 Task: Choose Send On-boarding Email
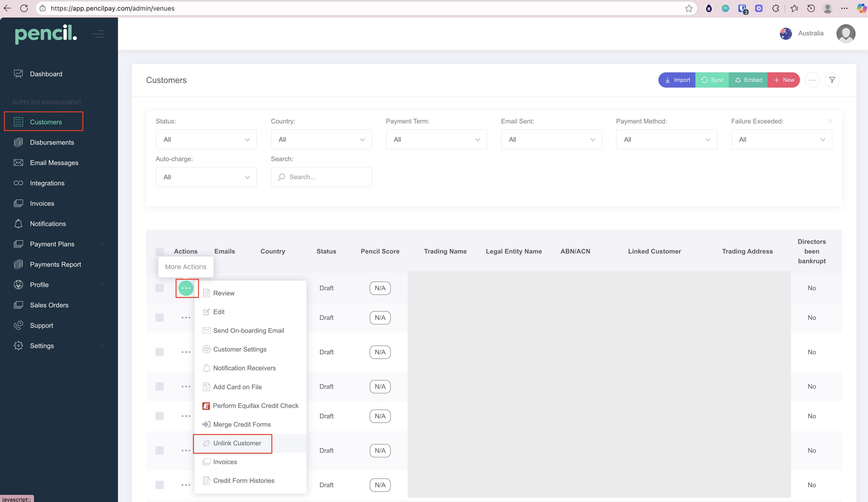[250, 331]
